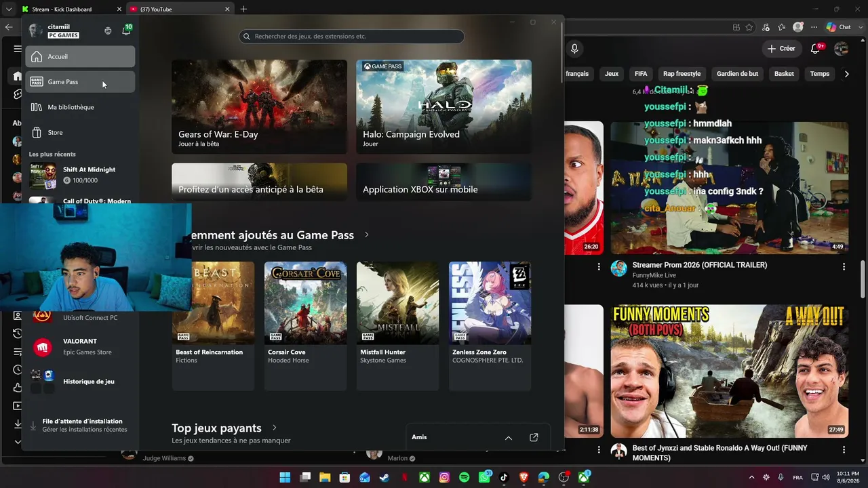Open Steam from taskbar

tap(384, 477)
